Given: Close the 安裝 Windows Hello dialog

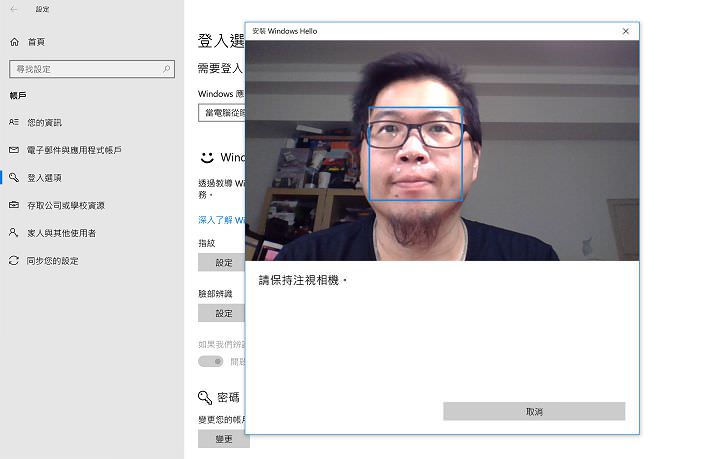Looking at the screenshot, I should click(x=626, y=31).
